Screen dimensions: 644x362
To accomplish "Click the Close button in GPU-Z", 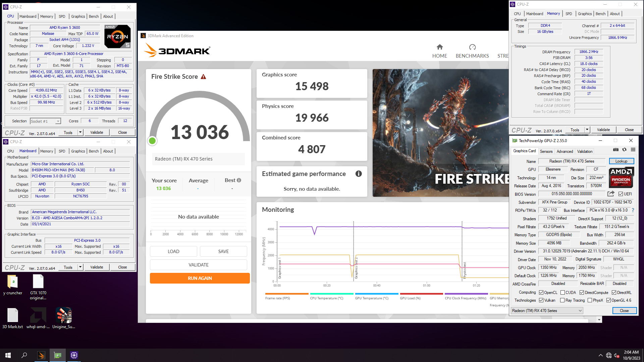I will point(624,311).
